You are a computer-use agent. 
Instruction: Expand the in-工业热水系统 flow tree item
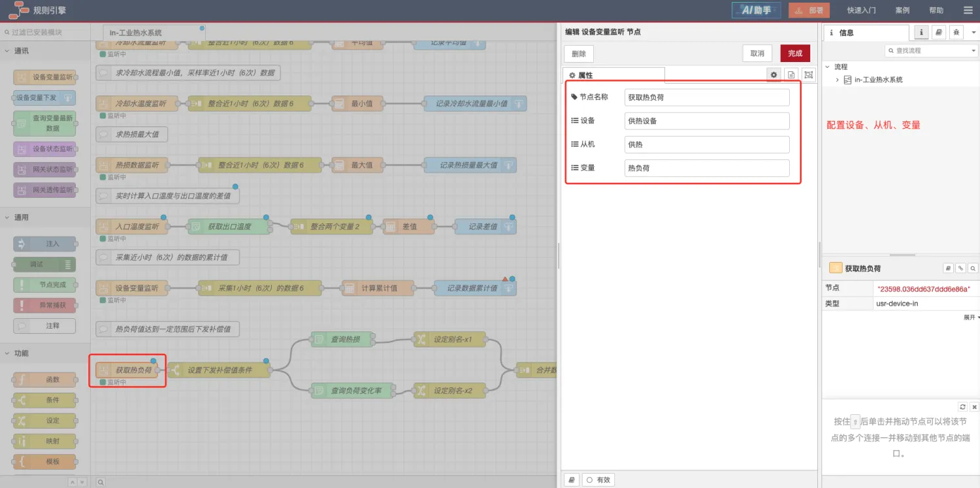coord(838,80)
